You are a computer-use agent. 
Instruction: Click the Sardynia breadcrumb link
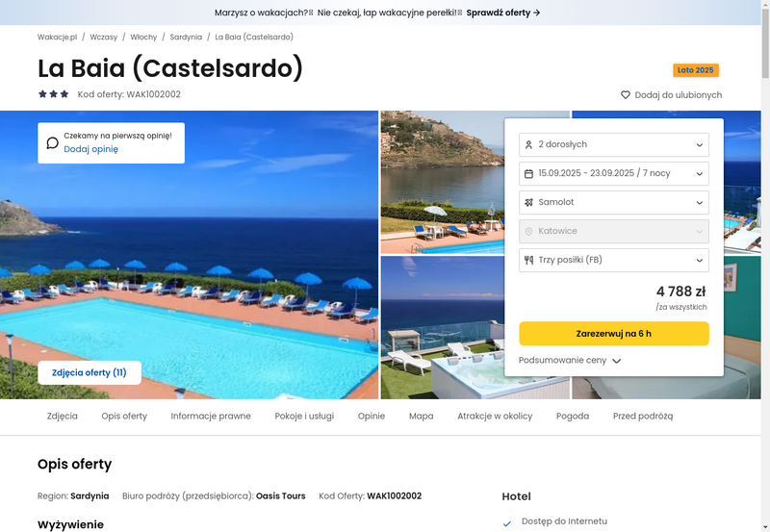[x=186, y=37]
